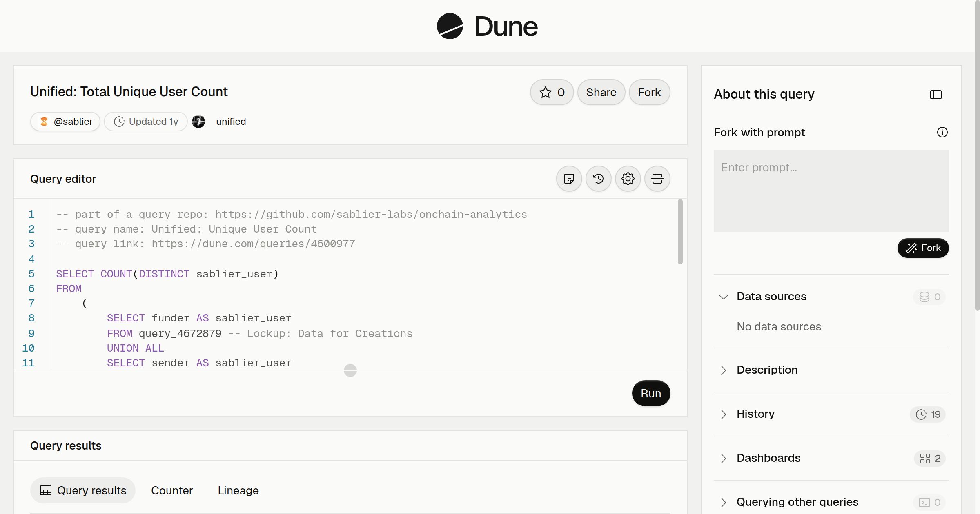Click the 'No data sources' text
Screen dimensions: 980x514
779,326
